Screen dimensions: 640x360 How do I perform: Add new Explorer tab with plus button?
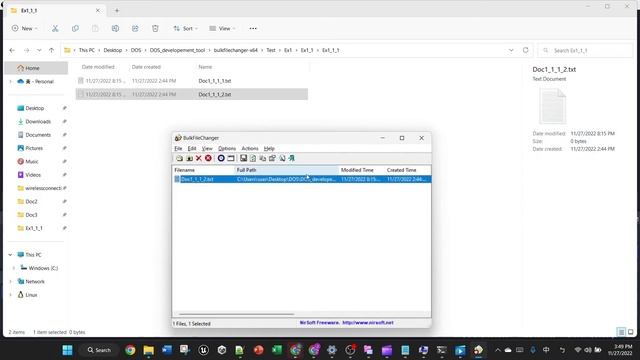tap(117, 11)
